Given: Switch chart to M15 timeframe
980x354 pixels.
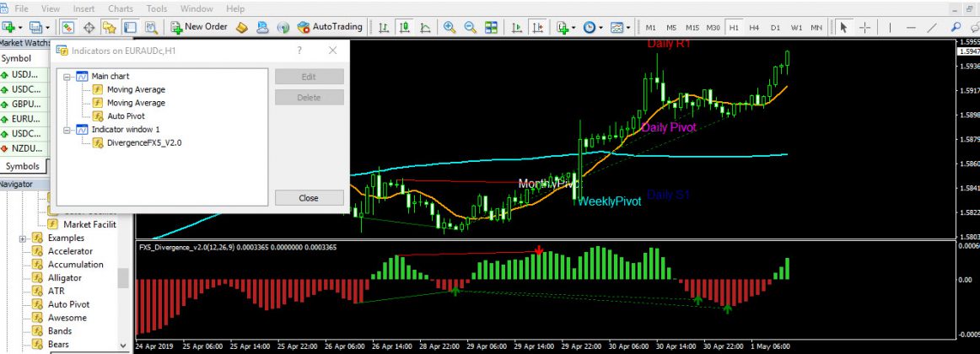Looking at the screenshot, I should coord(692,28).
